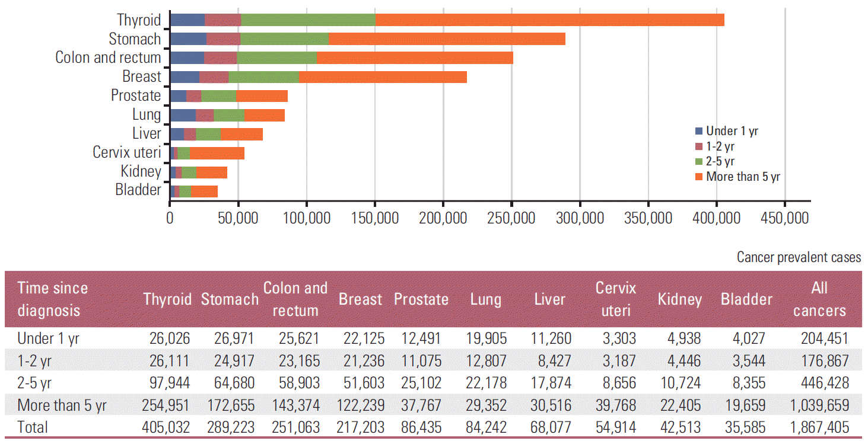Image resolution: width=868 pixels, height=444 pixels.
Task: Click the '50,000' x-axis tick label
Action: point(238,219)
